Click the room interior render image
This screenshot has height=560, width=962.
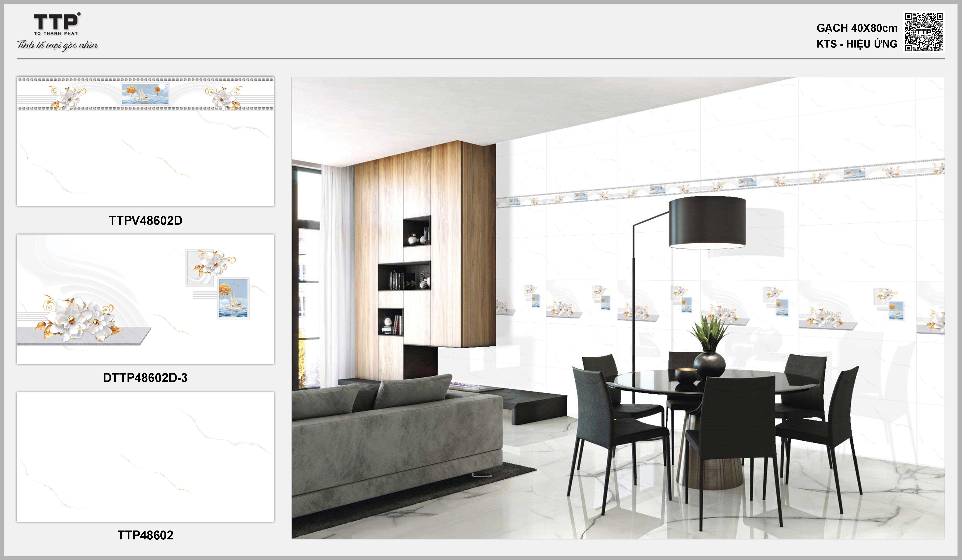coord(618,308)
